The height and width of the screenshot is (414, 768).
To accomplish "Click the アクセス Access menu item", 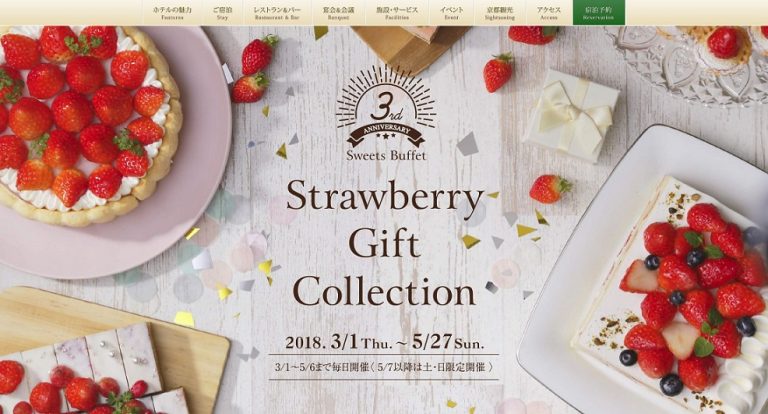I will [549, 13].
